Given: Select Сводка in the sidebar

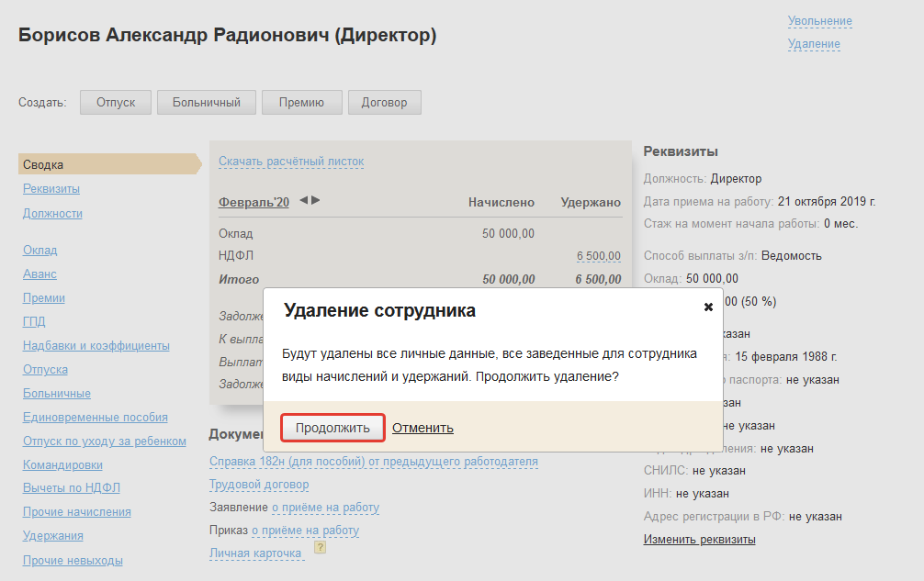Looking at the screenshot, I should [x=44, y=164].
